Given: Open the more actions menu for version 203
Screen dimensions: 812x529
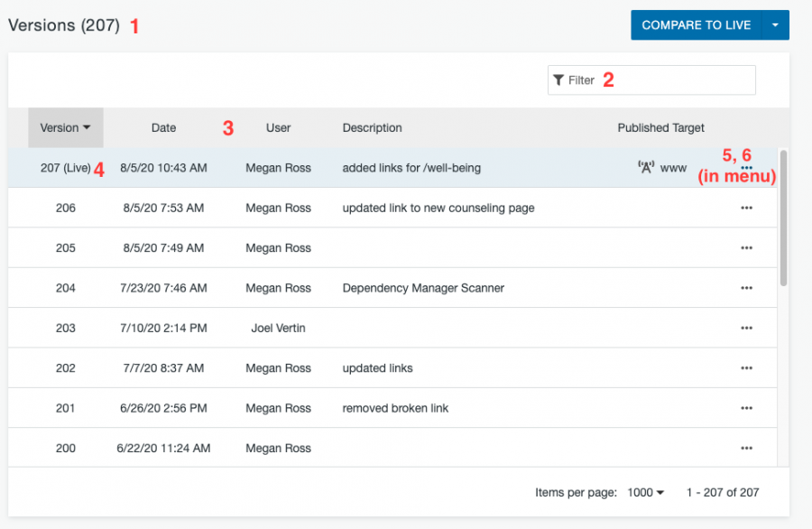Looking at the screenshot, I should point(746,327).
